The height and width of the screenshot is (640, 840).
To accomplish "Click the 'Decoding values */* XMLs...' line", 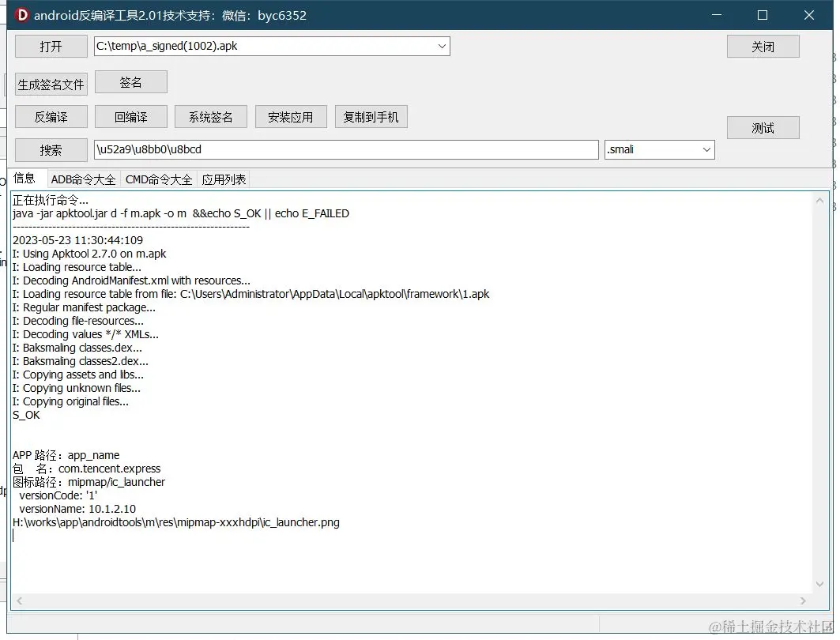I will tap(85, 334).
